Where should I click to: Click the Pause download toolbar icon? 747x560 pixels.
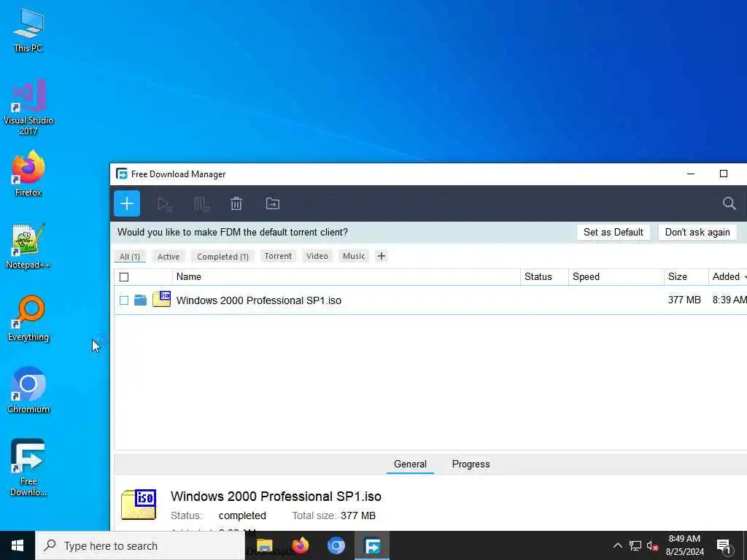pos(201,204)
